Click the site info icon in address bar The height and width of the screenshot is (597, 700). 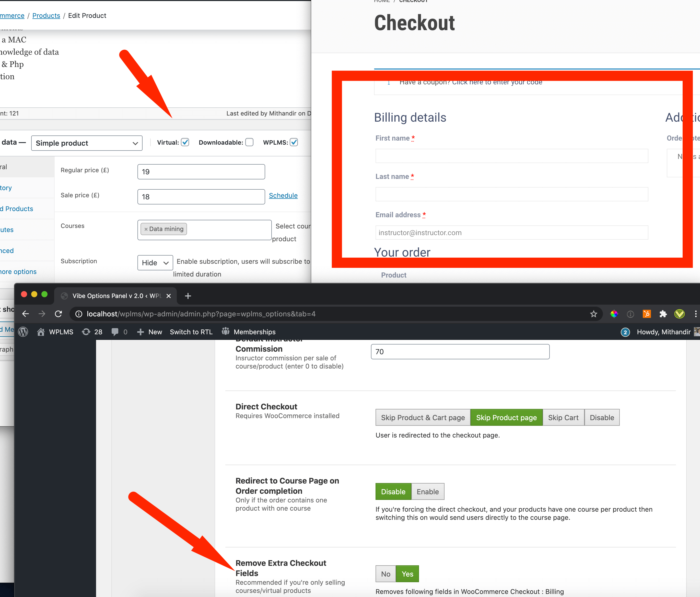(79, 314)
